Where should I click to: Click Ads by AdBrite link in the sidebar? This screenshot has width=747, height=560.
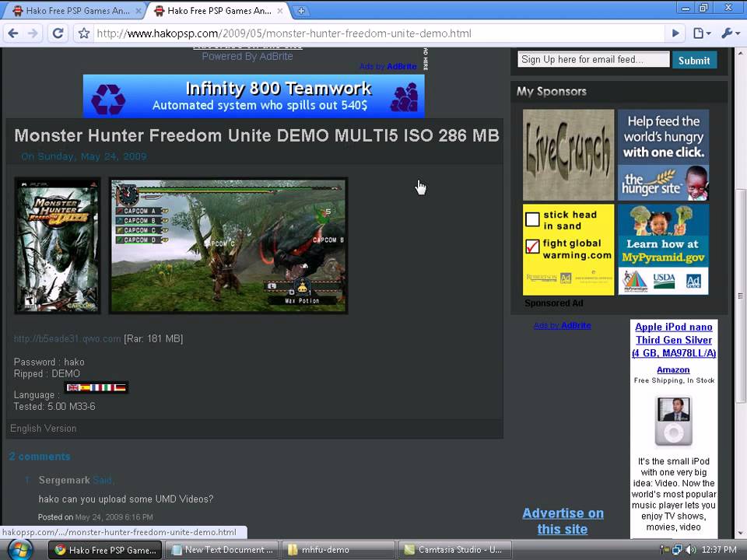click(x=562, y=325)
